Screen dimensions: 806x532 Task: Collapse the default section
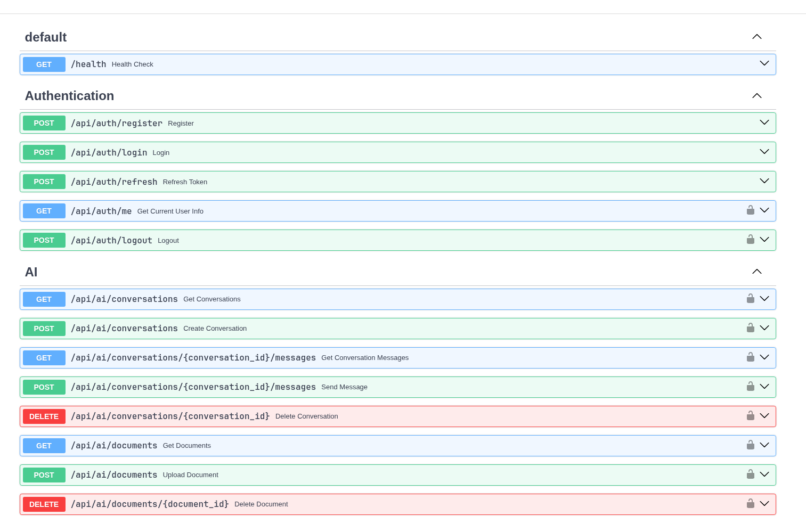(x=756, y=37)
